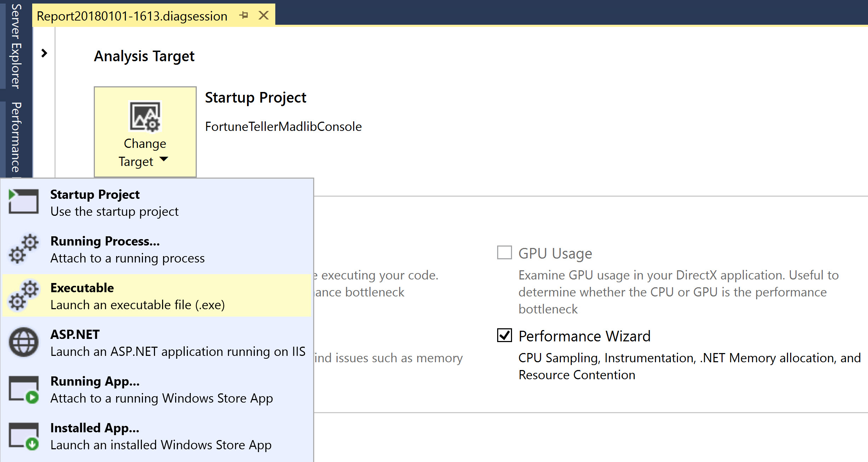This screenshot has height=462, width=868.
Task: Click the Executable gears icon
Action: (x=24, y=295)
